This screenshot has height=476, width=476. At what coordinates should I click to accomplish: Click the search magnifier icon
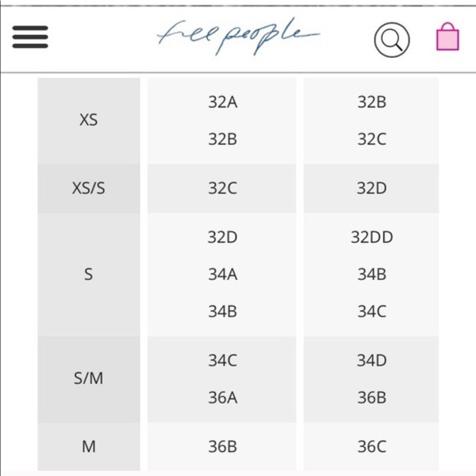pos(392,40)
